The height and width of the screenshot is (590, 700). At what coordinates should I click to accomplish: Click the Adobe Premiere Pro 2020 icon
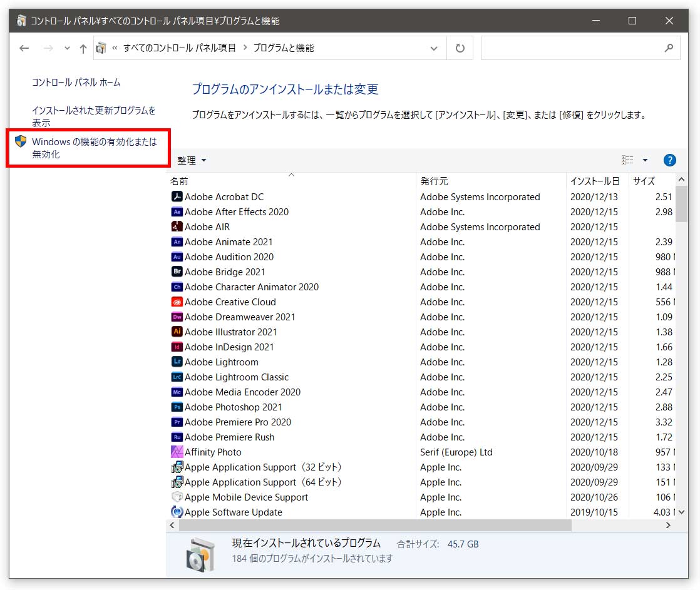[x=177, y=422]
